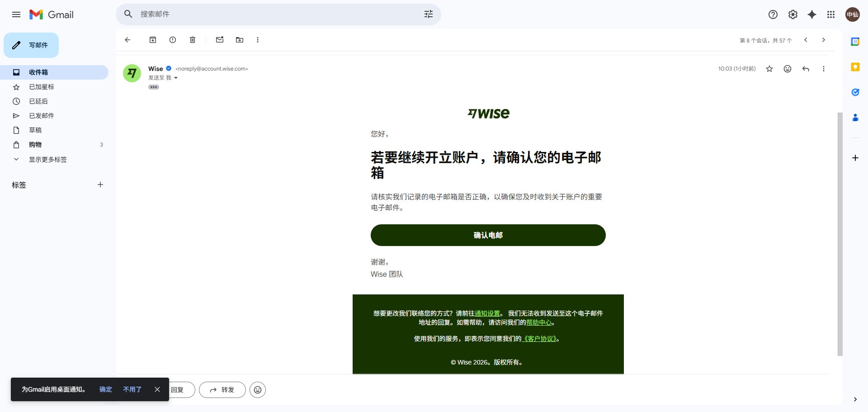868x412 pixels.
Task: Reply using the reply arrow near the timestamp
Action: (x=806, y=69)
